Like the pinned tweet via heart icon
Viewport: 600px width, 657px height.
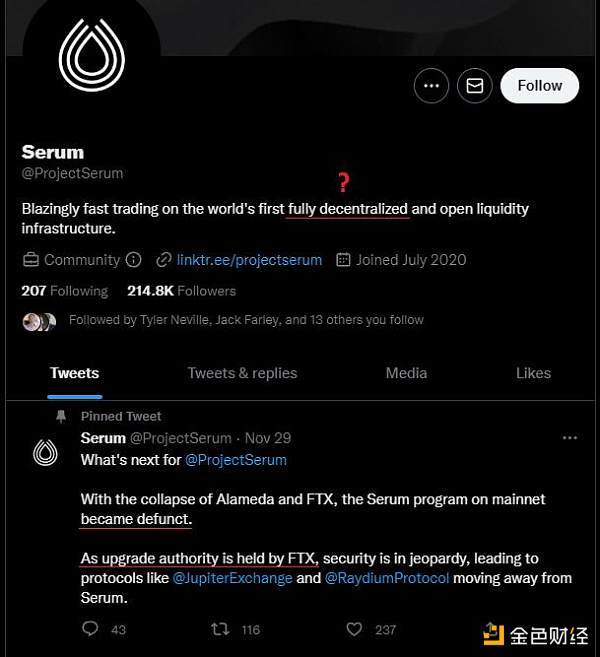(x=353, y=629)
